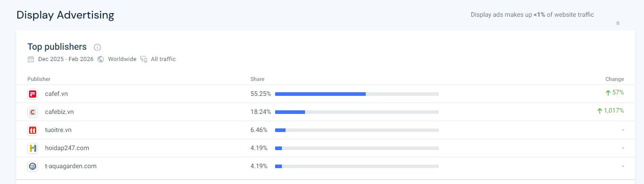Viewport: 644px width, 184px height.
Task: Click the Share column header
Action: [257, 79]
